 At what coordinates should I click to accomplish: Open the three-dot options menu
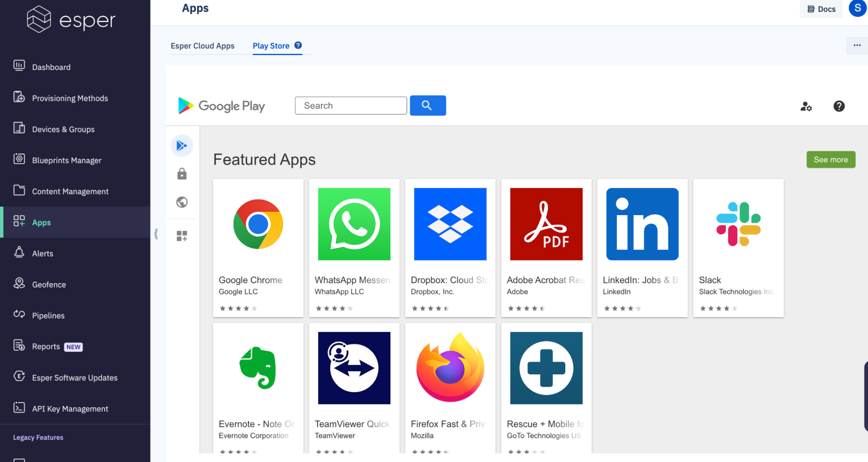(856, 45)
